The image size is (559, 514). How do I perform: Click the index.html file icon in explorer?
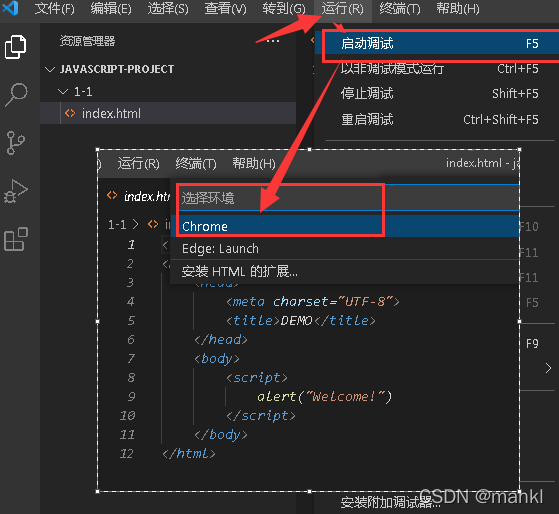(x=70, y=113)
